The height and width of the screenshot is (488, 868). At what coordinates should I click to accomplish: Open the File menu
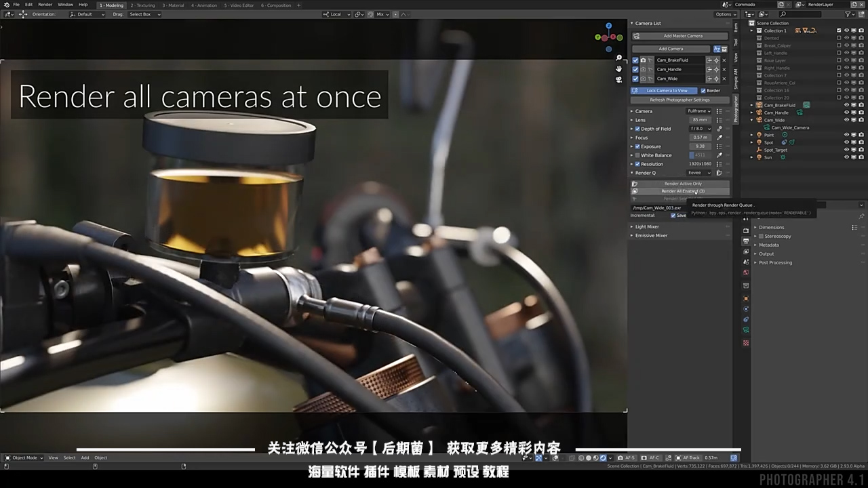pos(16,5)
